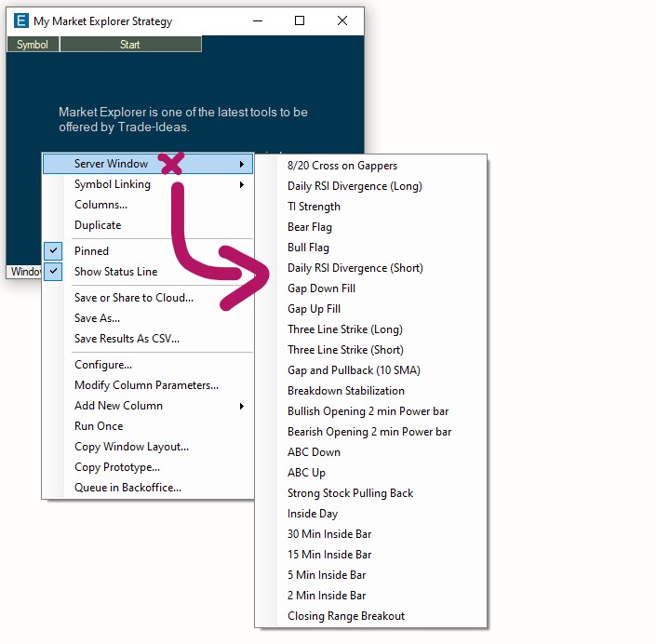Expand the Symbol Linking submenu arrow

tap(241, 184)
